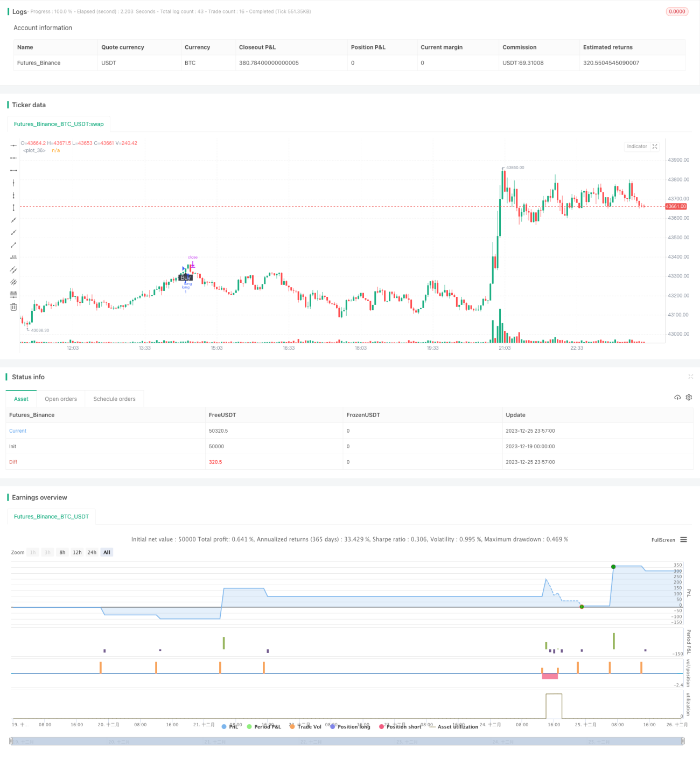
Task: Collapse the Status info section
Action: 690,377
